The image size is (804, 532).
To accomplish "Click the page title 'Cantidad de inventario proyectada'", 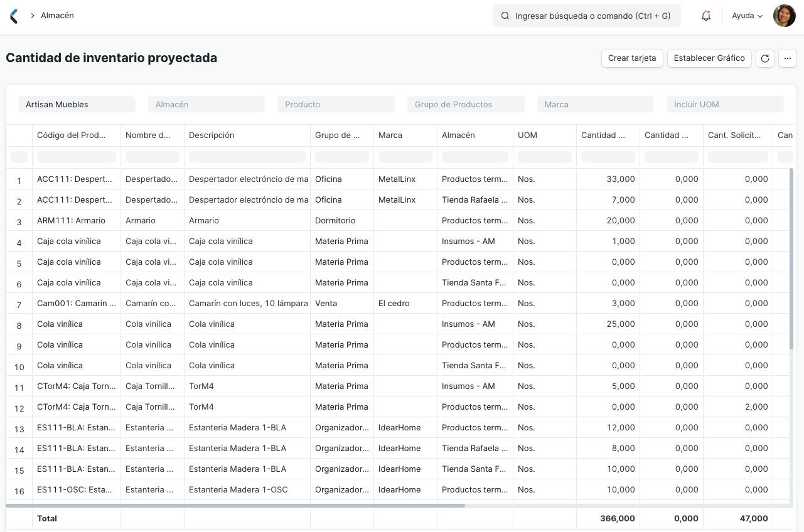I will [x=112, y=58].
